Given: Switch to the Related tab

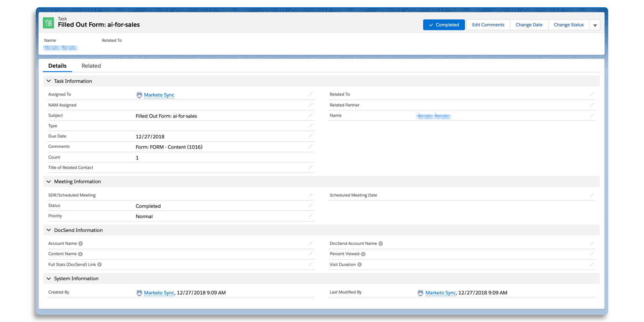Looking at the screenshot, I should tap(91, 66).
